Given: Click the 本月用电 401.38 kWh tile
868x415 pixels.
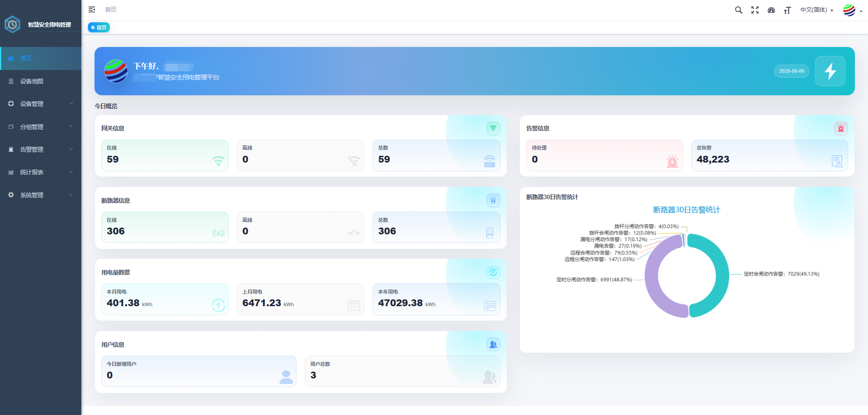Looking at the screenshot, I should pos(165,299).
